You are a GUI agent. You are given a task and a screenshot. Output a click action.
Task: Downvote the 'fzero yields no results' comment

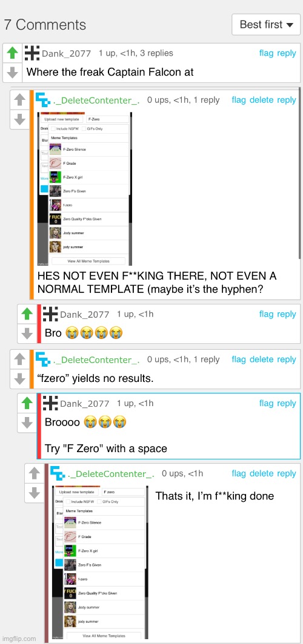tap(20, 379)
